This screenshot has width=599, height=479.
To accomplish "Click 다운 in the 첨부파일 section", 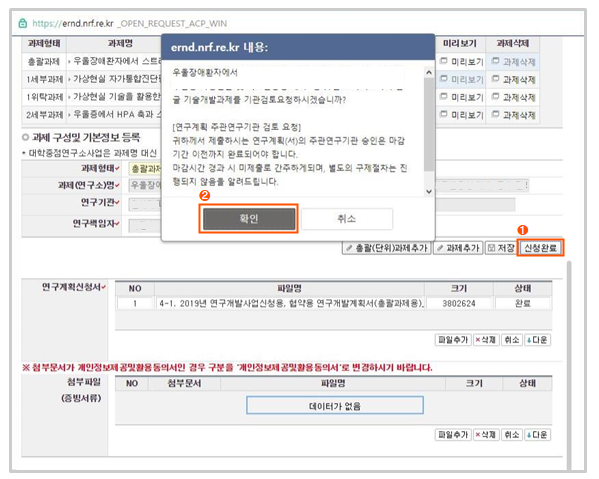I will [x=537, y=435].
